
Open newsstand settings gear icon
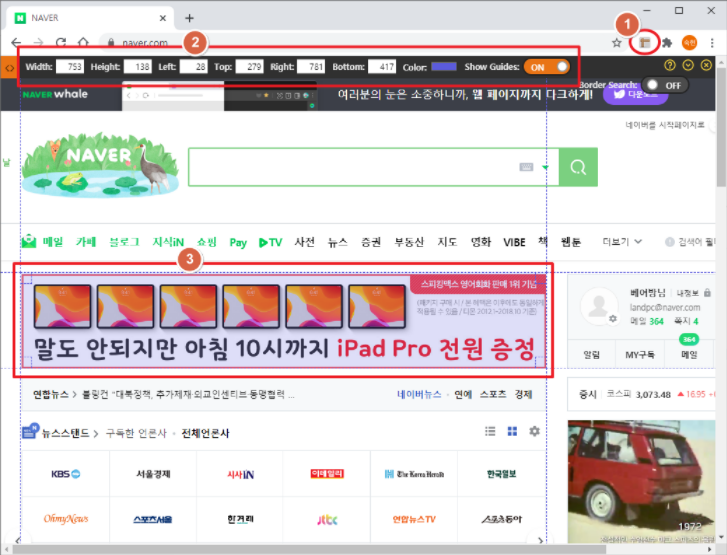535,432
